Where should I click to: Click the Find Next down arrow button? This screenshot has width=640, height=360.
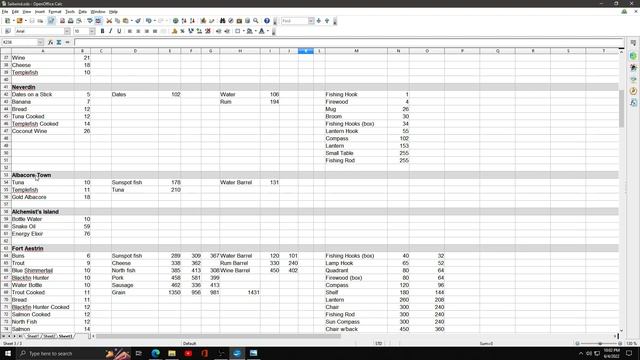click(319, 21)
